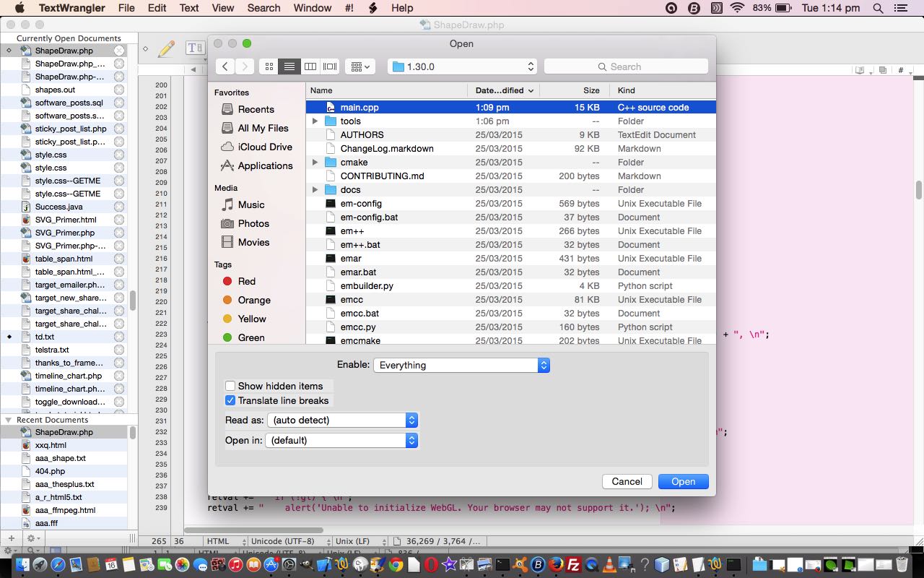Click the add document plus button
The width and height of the screenshot is (924, 578).
[x=11, y=538]
